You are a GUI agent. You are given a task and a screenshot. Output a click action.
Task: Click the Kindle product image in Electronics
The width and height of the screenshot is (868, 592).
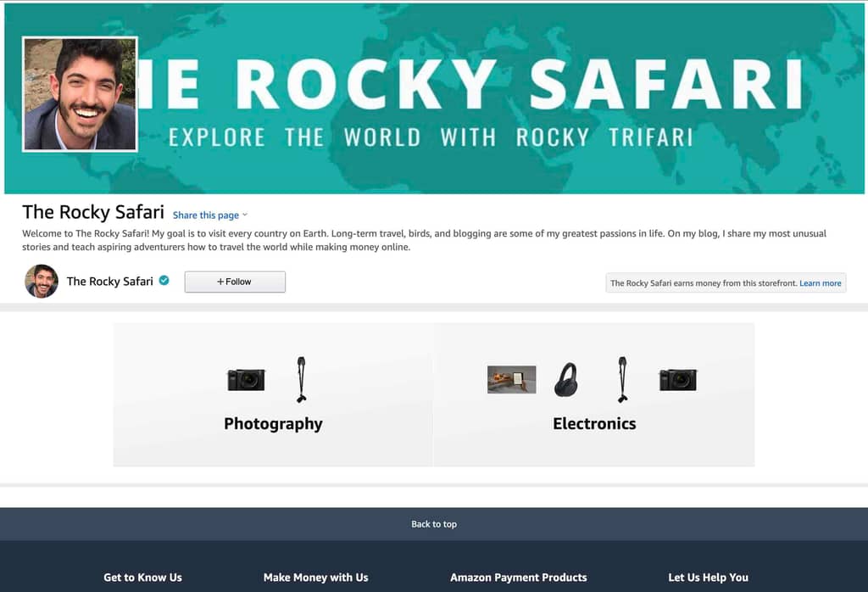point(511,379)
